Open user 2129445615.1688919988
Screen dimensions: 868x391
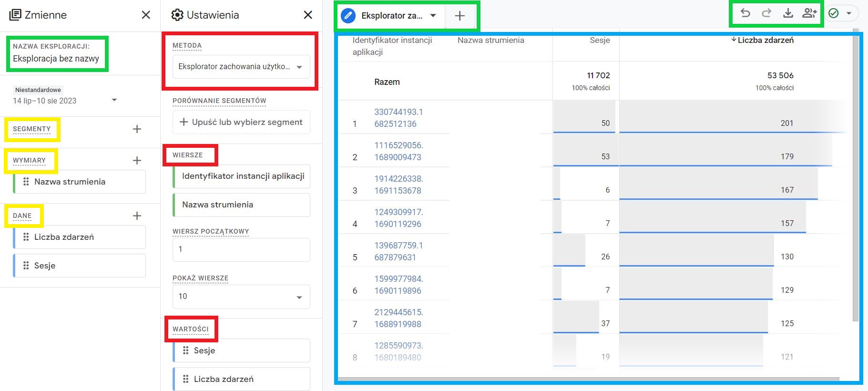(398, 318)
